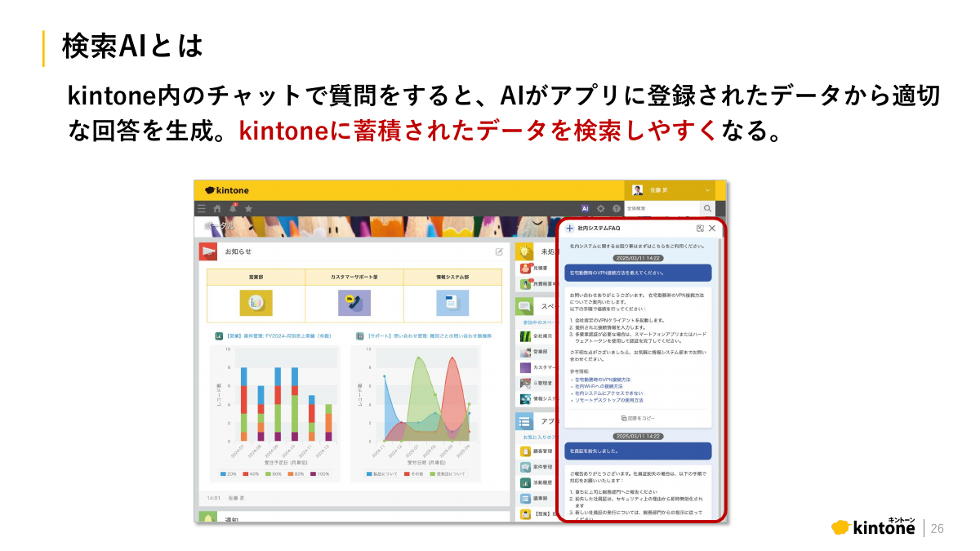Open bookmarks star icon
Image resolution: width=980 pixels, height=551 pixels.
[x=248, y=209]
